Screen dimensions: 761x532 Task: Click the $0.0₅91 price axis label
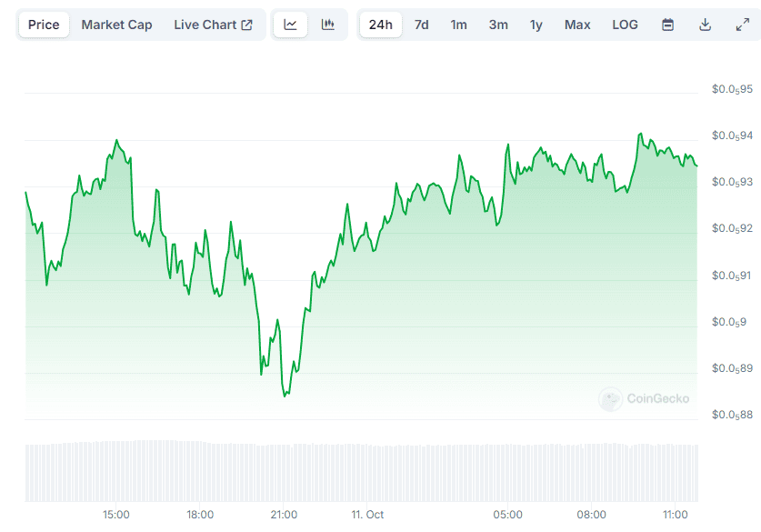pyautogui.click(x=732, y=276)
